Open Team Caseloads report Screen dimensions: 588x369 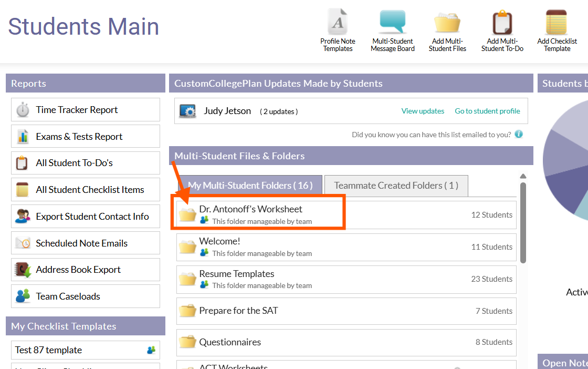[x=68, y=296]
